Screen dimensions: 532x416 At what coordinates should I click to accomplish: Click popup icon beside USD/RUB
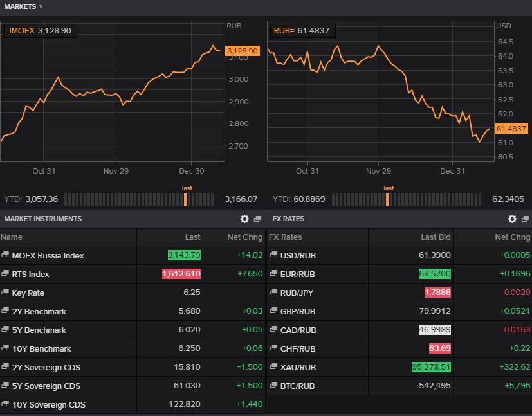pyautogui.click(x=273, y=255)
